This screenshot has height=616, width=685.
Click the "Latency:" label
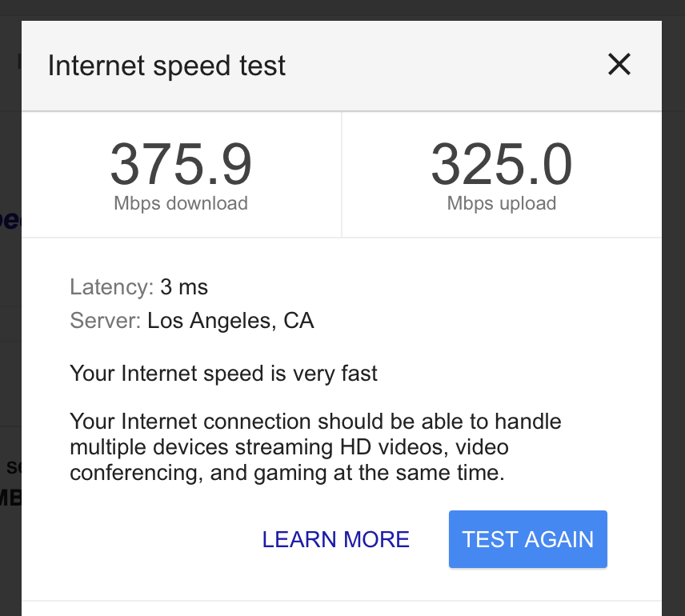[111, 286]
